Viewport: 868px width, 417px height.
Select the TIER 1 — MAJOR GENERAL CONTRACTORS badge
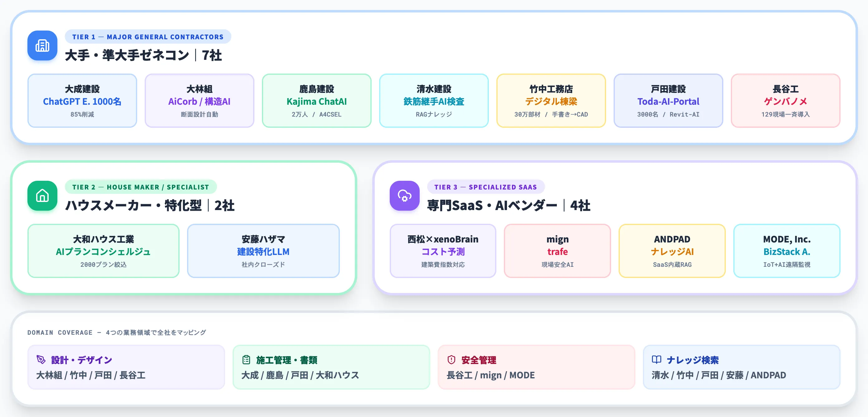tap(148, 37)
